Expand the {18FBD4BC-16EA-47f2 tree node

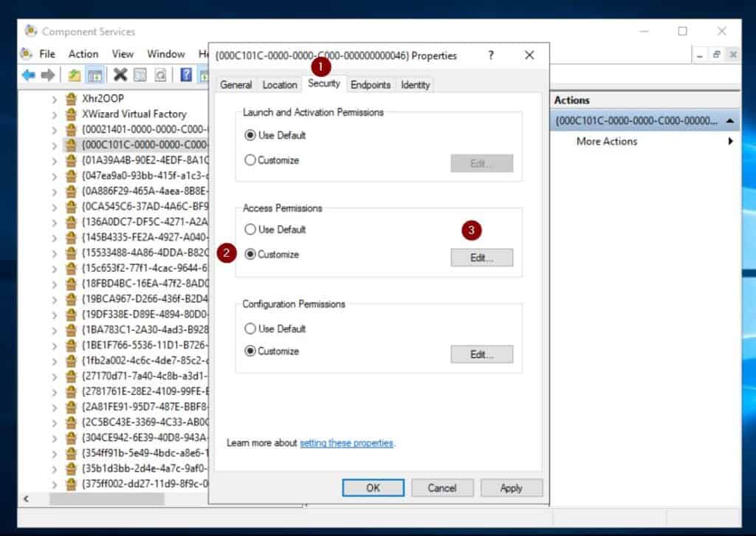coord(55,284)
